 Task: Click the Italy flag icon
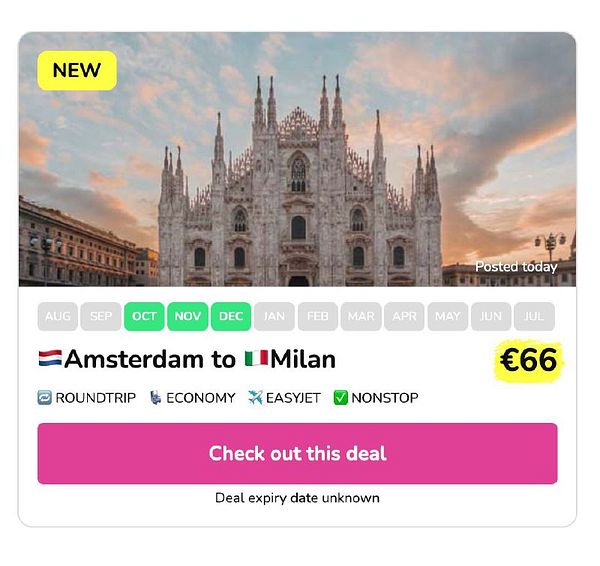pyautogui.click(x=256, y=359)
